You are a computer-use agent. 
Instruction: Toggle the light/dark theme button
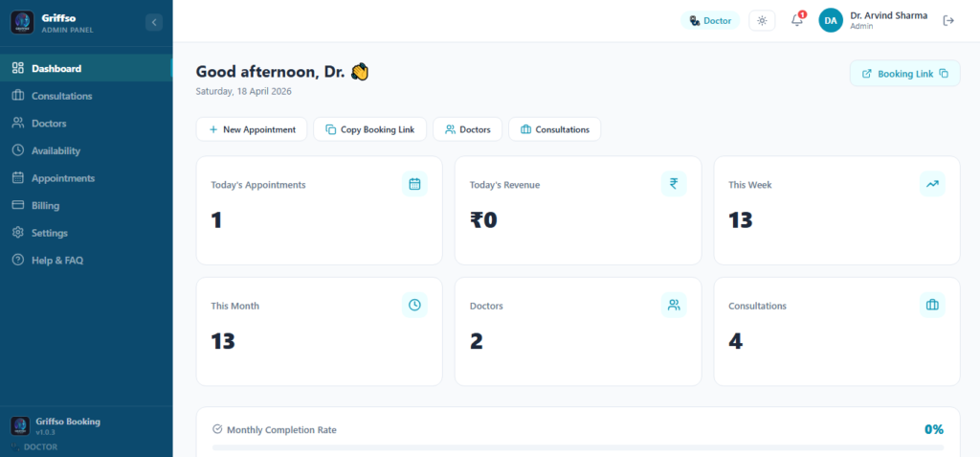(x=762, y=20)
